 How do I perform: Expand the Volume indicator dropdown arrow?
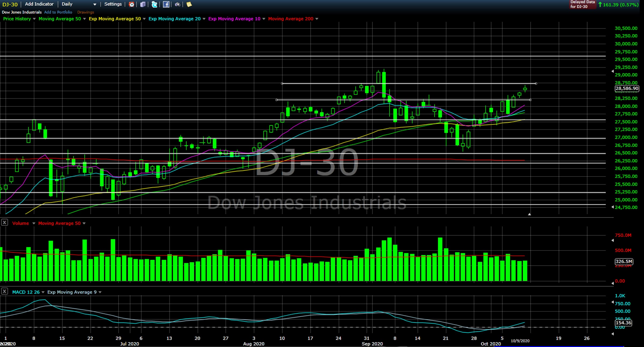point(34,223)
